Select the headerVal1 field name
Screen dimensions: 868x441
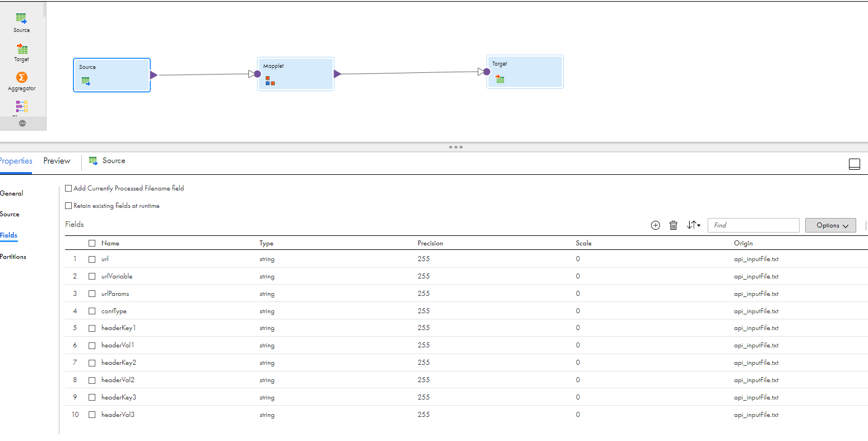[x=118, y=345]
